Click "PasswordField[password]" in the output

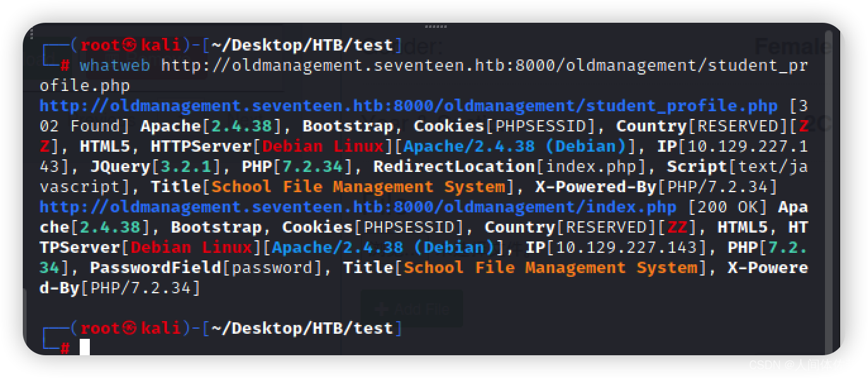pyautogui.click(x=206, y=267)
